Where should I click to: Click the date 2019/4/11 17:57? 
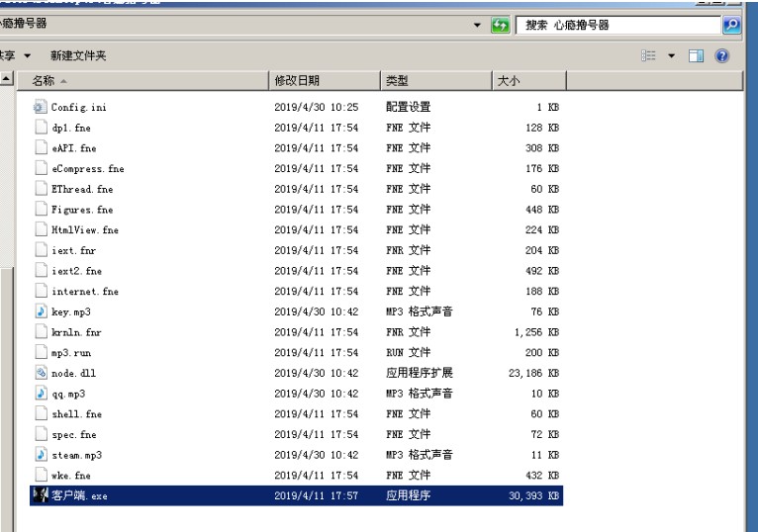click(316, 495)
